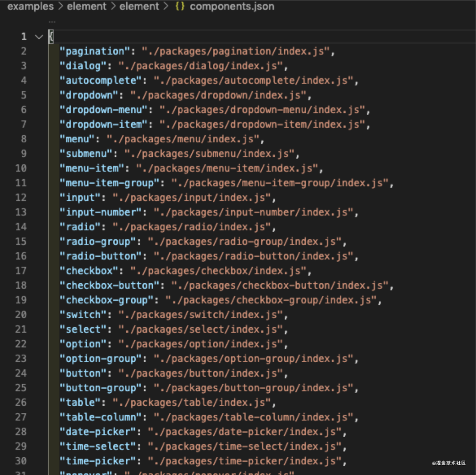Image resolution: width=476 pixels, height=475 pixels.
Task: Click the "table-column" key on line 27
Action: point(101,417)
